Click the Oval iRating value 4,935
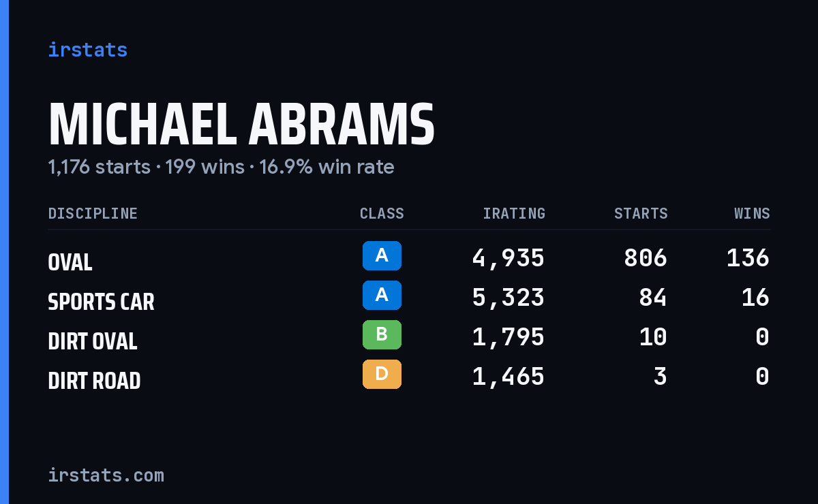The height and width of the screenshot is (504, 818). (x=509, y=258)
